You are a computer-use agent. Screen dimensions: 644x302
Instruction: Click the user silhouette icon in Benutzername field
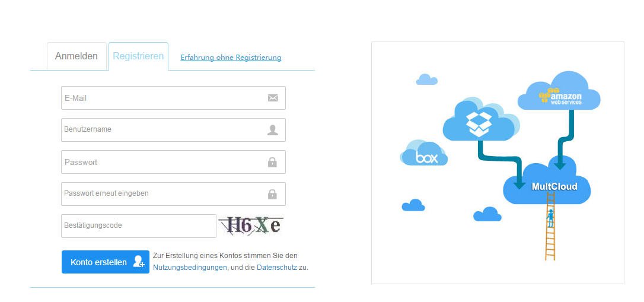tap(273, 130)
